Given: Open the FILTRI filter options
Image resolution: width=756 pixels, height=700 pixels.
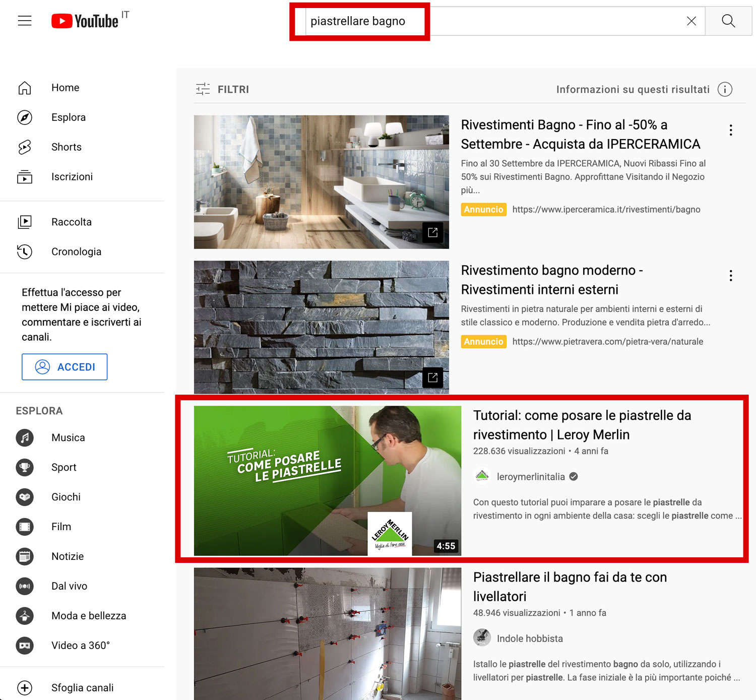Looking at the screenshot, I should click(x=222, y=89).
